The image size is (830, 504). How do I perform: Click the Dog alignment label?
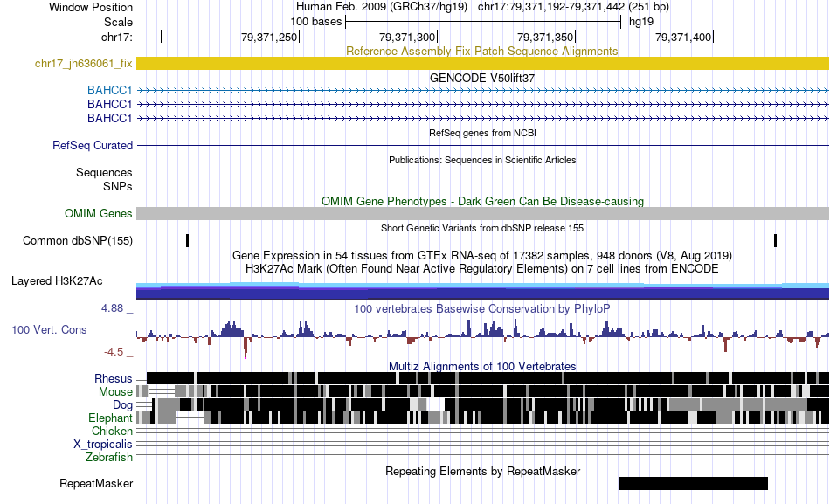tap(122, 405)
